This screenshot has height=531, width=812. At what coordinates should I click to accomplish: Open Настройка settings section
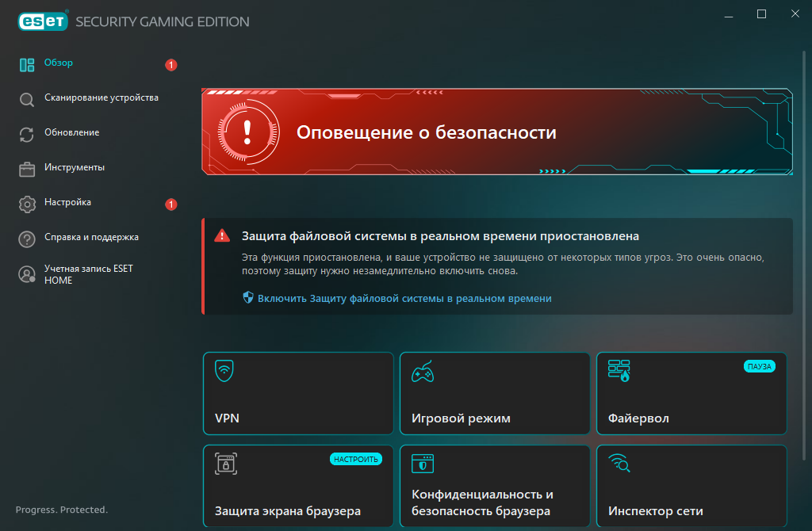(x=67, y=202)
